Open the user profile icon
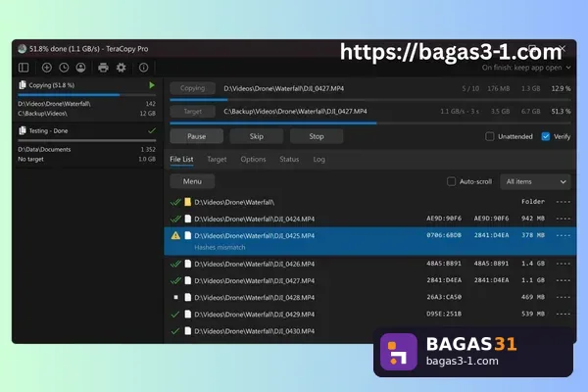 tap(80, 68)
